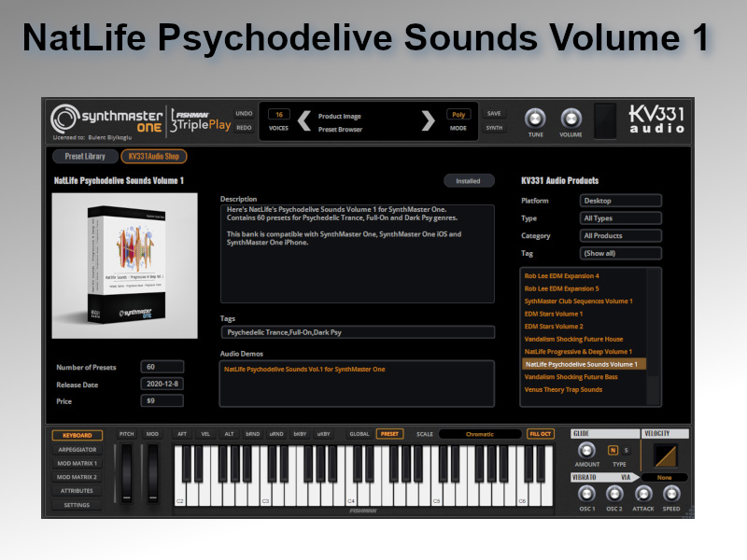
Task: Turn the Vibrato OSC 2 knob
Action: click(614, 494)
